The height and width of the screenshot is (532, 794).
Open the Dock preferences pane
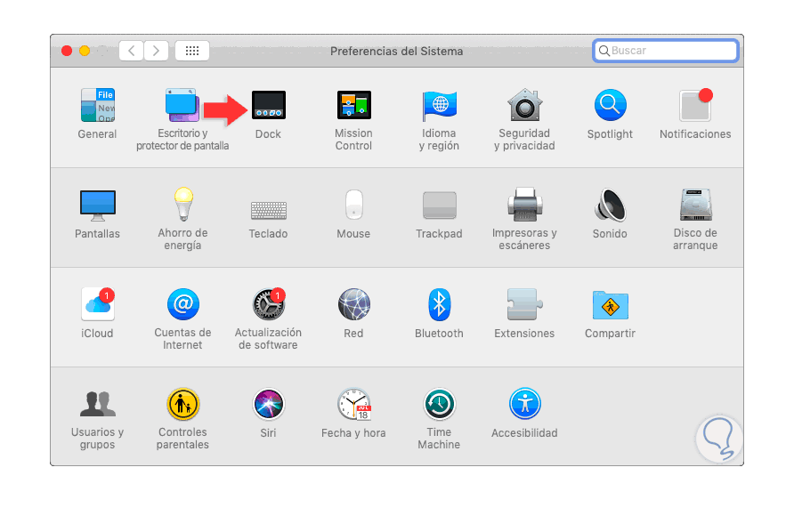[269, 105]
